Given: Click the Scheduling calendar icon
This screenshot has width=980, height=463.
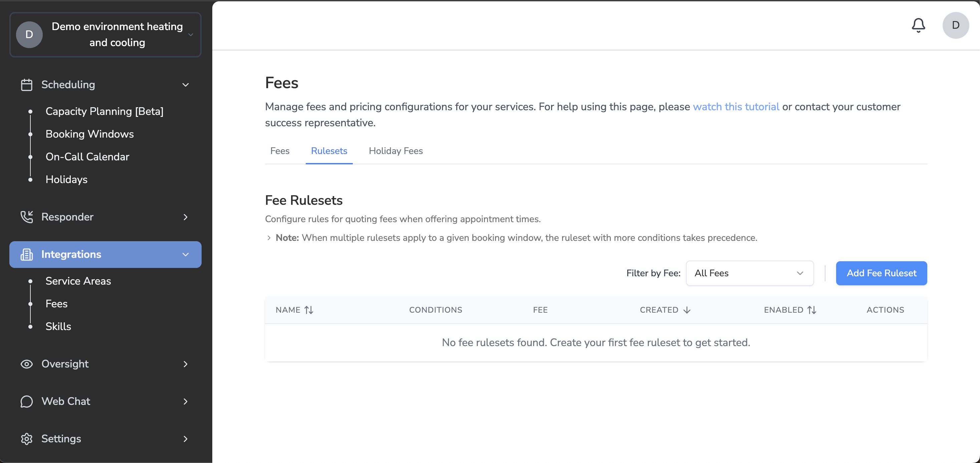Looking at the screenshot, I should [x=26, y=85].
